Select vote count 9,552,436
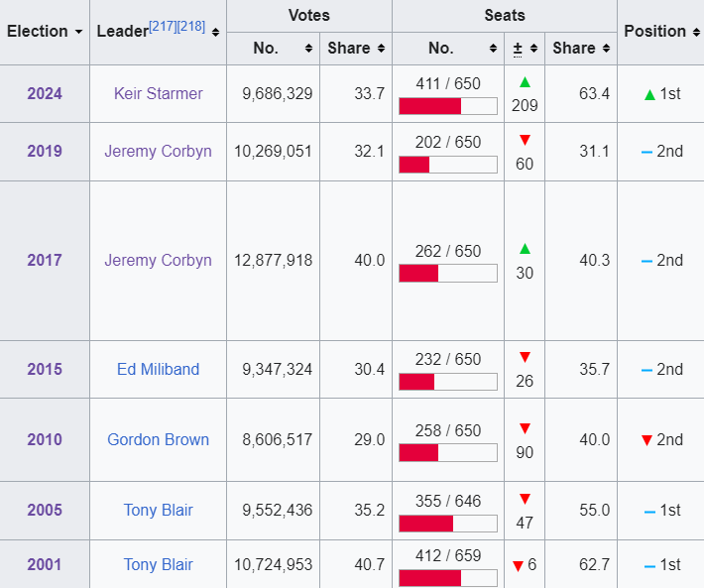The height and width of the screenshot is (588, 704). pos(277,511)
